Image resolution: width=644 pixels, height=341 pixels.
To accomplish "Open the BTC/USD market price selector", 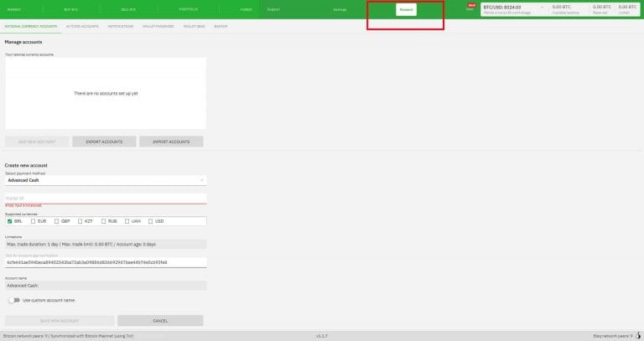I will [x=513, y=8].
